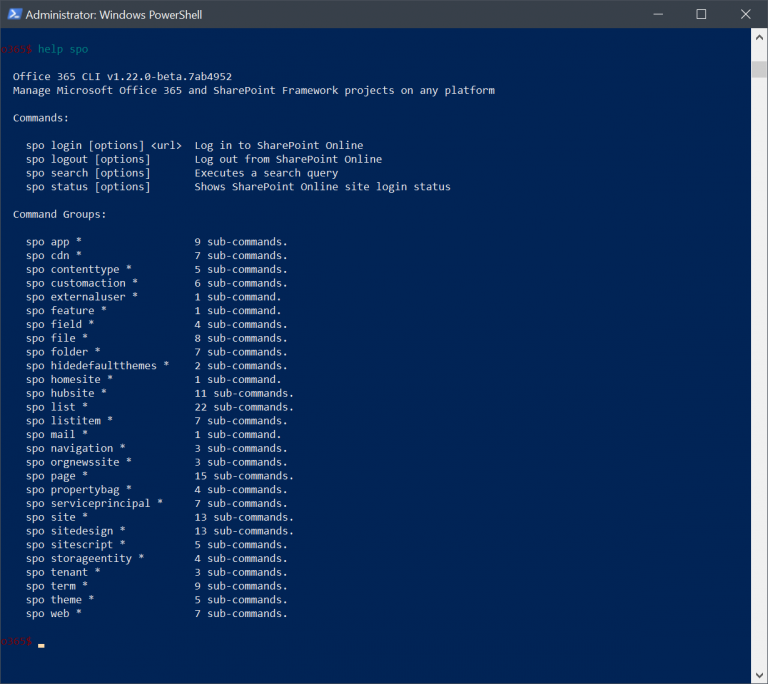Click the 'Administrator: Windows PowerShell' title text
The height and width of the screenshot is (684, 768).
[114, 15]
